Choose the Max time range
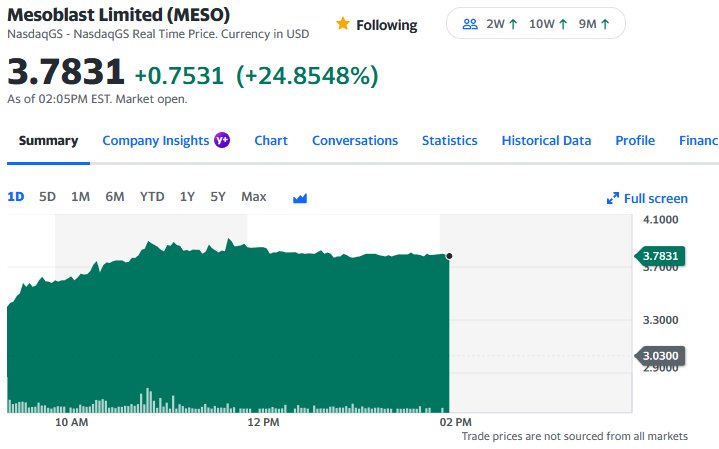Image resolution: width=719 pixels, height=449 pixels. pos(254,197)
